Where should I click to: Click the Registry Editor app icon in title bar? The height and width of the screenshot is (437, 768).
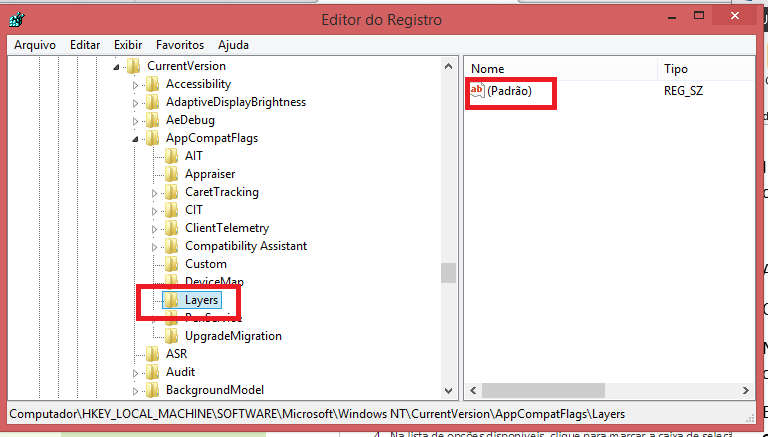[x=16, y=20]
